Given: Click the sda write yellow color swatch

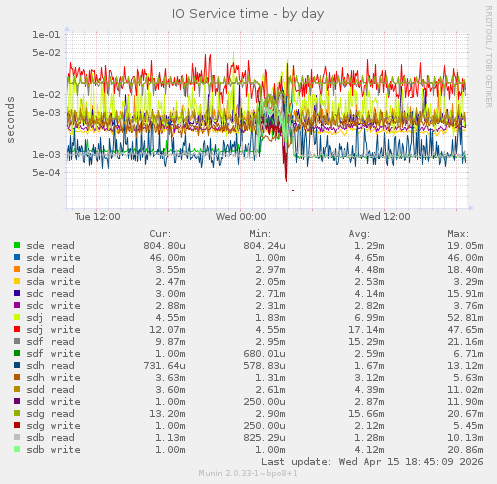Looking at the screenshot, I should tap(17, 281).
